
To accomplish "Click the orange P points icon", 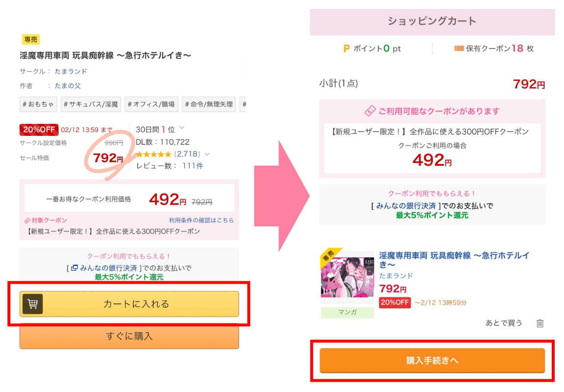I will [346, 49].
